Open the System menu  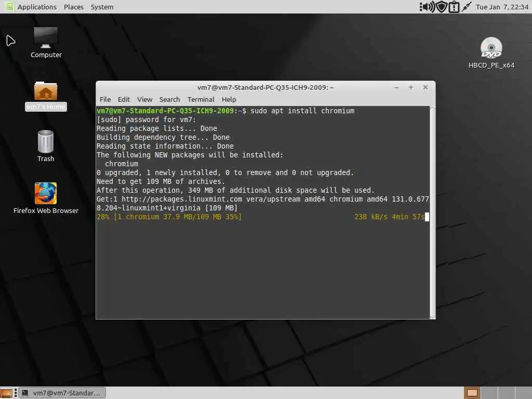(102, 7)
